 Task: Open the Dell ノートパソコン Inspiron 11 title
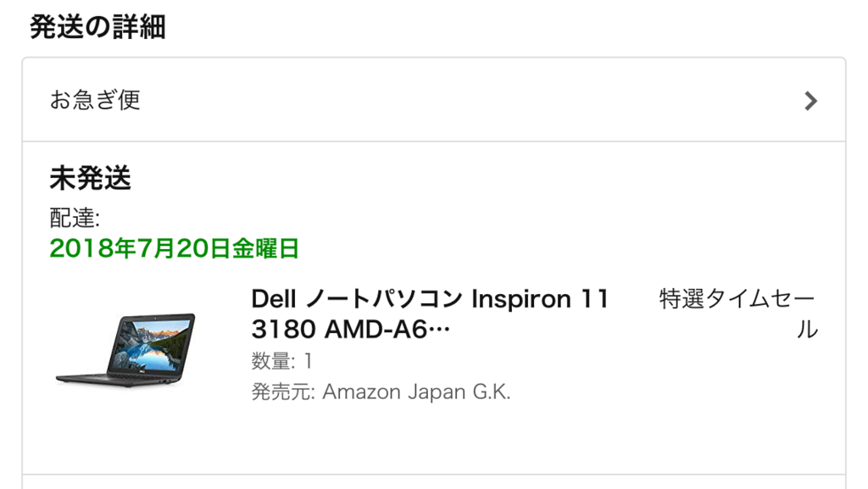click(430, 298)
